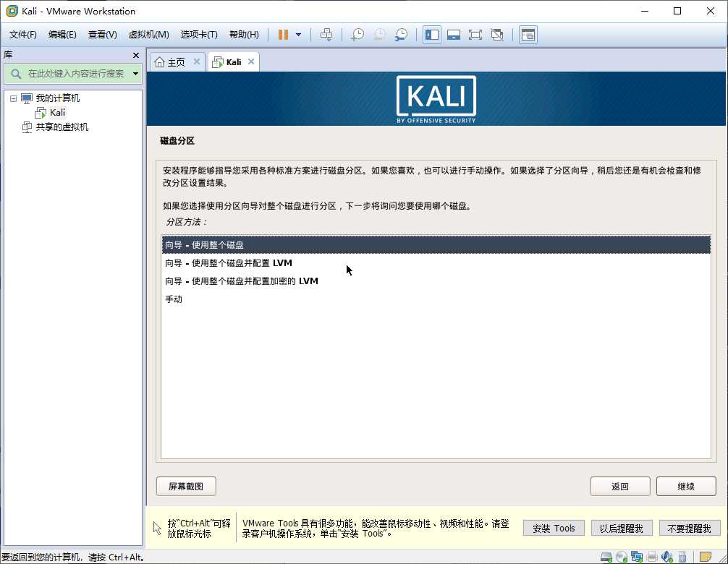Choose 向导 - 使用整个磁盘 partition method
Viewport: 728px width, 564px height.
436,245
